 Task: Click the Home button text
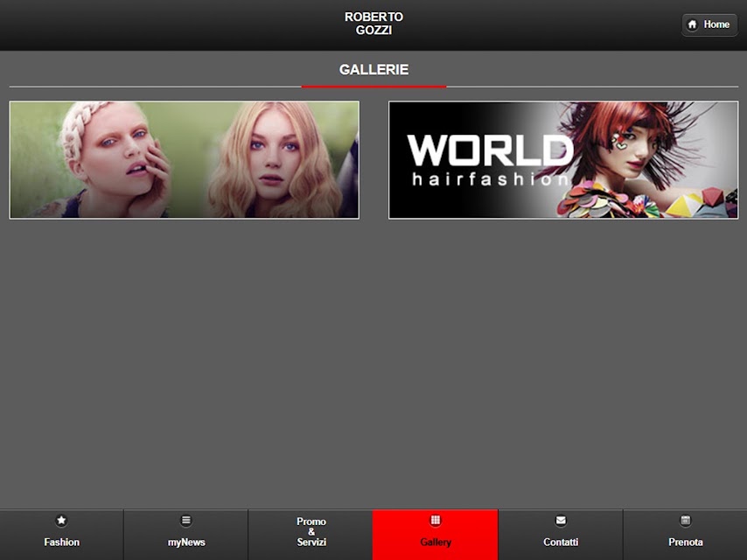pos(716,24)
